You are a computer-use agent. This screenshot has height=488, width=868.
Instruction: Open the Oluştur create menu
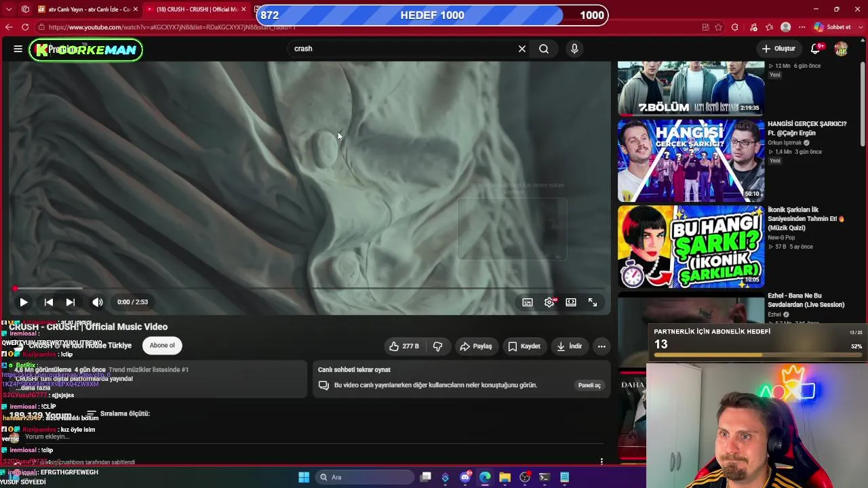(778, 49)
